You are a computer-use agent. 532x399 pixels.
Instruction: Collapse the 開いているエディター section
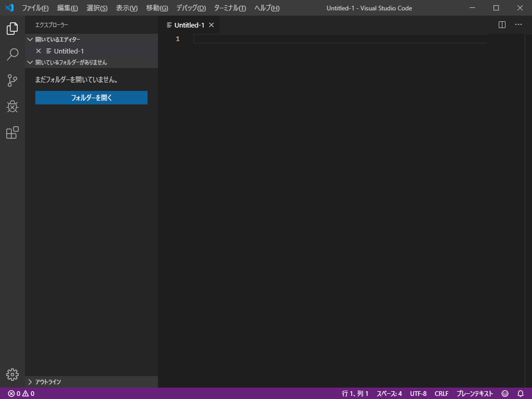click(x=91, y=39)
